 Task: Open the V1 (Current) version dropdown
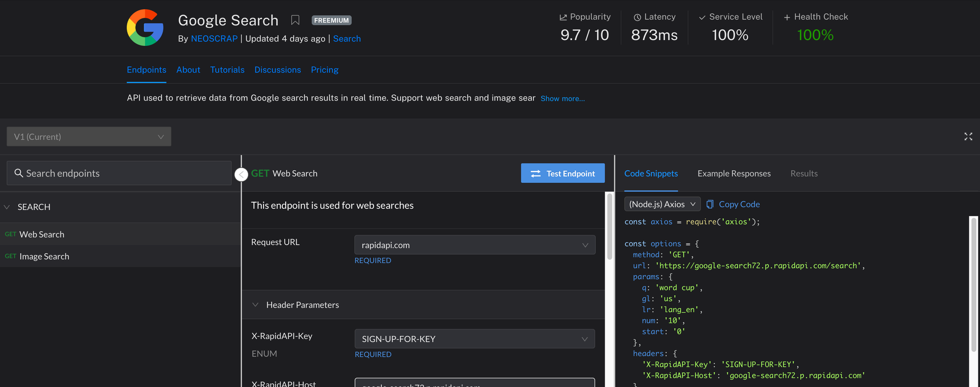click(89, 136)
